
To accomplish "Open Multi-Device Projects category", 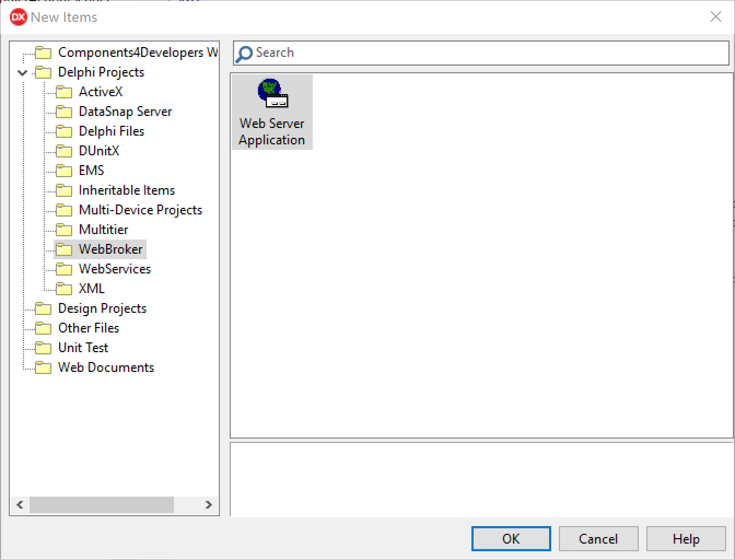I will [x=141, y=210].
